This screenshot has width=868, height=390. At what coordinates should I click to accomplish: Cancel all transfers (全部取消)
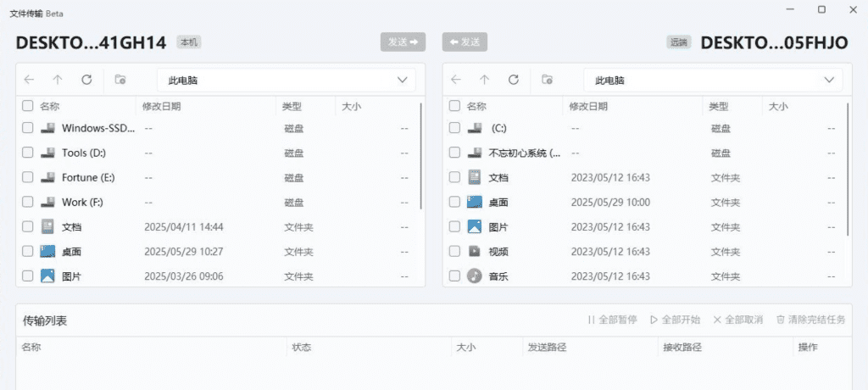coord(738,320)
